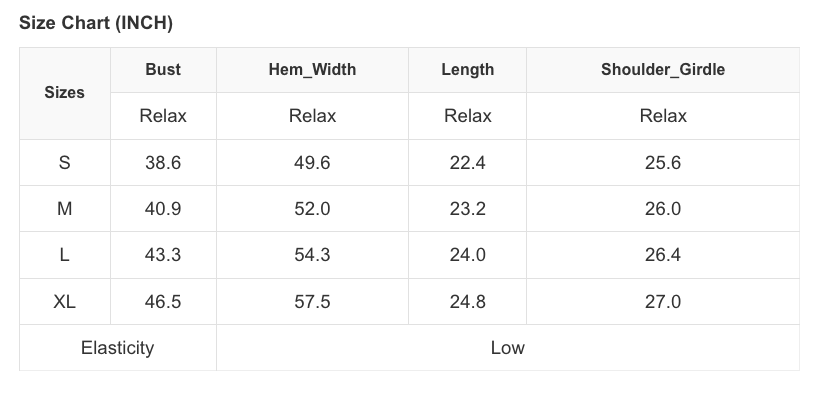Click the 38.6 bust value

pos(163,163)
